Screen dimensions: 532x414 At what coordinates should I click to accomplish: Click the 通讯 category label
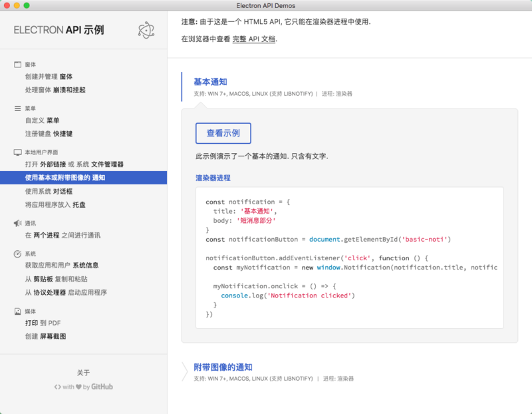(31, 223)
